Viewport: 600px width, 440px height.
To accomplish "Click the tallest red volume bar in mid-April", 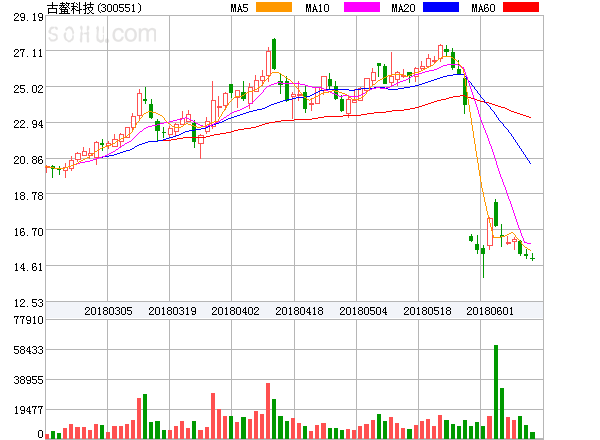I will pyautogui.click(x=268, y=411).
